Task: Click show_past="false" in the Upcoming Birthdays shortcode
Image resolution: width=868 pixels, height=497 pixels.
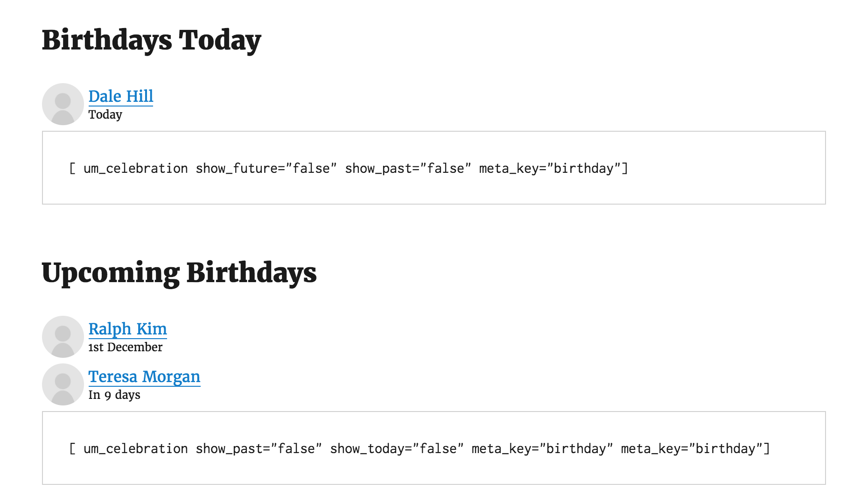Action: (x=259, y=448)
